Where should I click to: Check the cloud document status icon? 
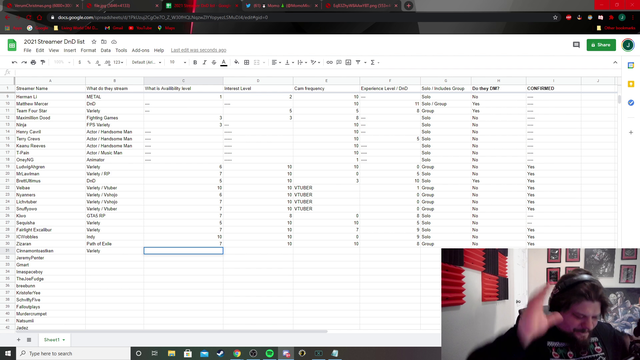pos(114,42)
